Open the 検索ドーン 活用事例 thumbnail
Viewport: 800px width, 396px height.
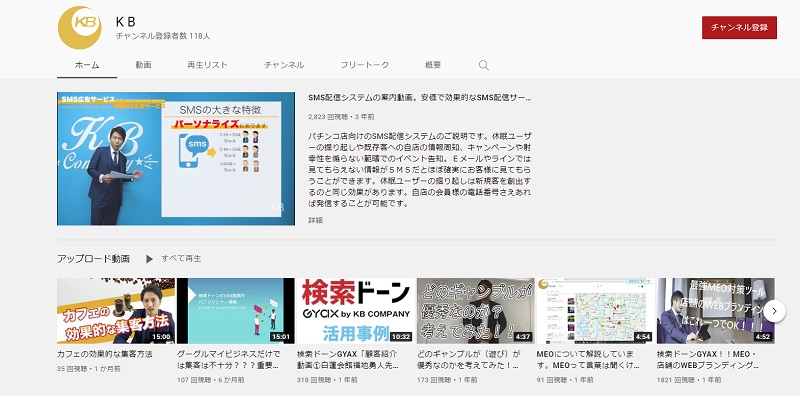356,311
